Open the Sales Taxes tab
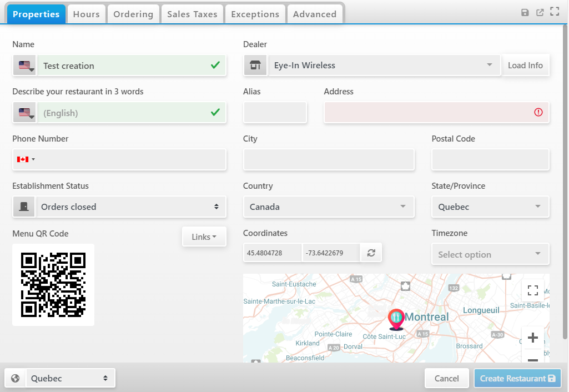The width and height of the screenshot is (569, 392). [x=192, y=14]
